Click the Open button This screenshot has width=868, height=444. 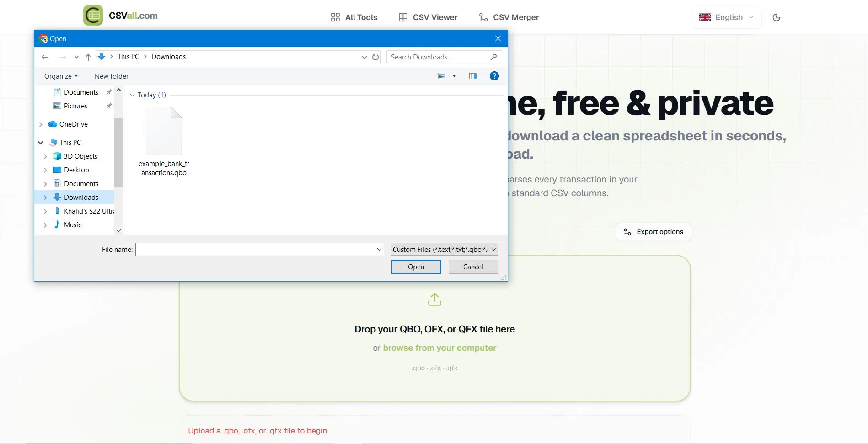pos(416,267)
